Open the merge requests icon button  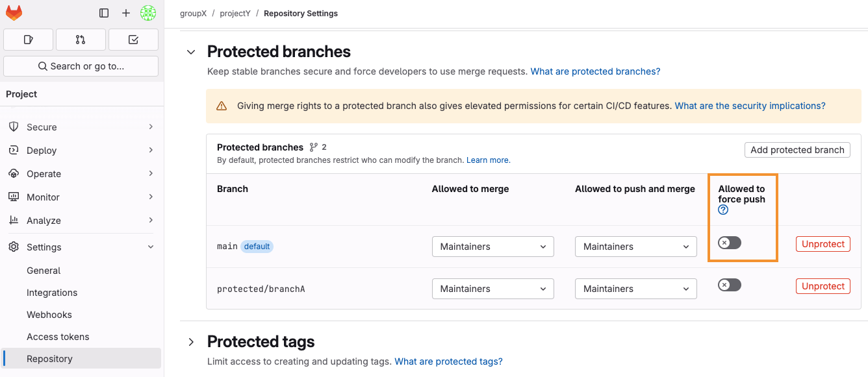(x=81, y=40)
